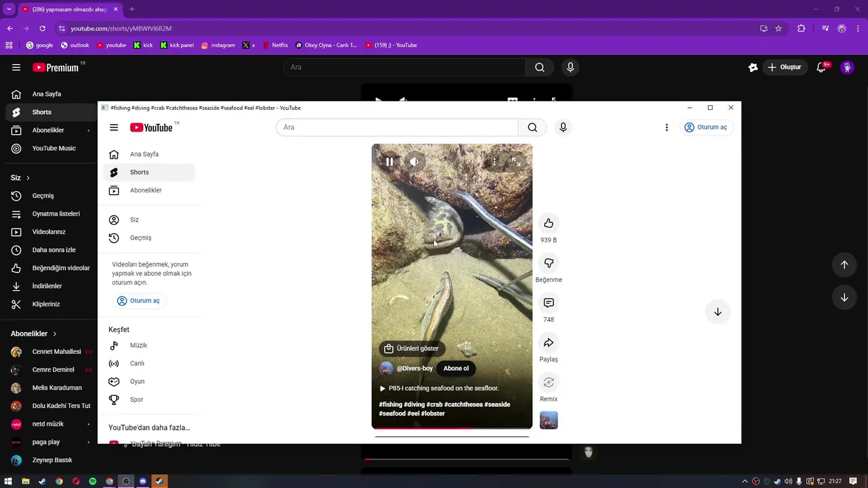This screenshot has width=868, height=488.
Task: Click the Beğenme dislike button
Action: point(549,263)
